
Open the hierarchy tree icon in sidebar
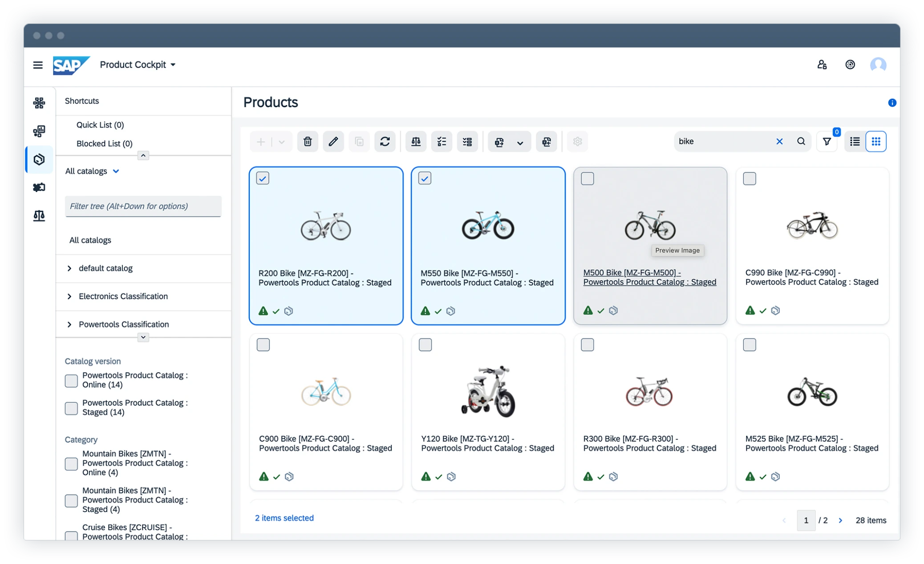(39, 103)
